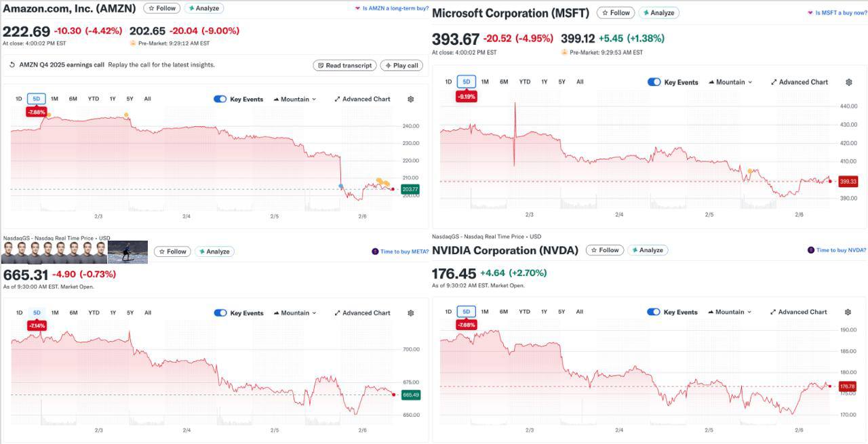Image resolution: width=868 pixels, height=444 pixels.
Task: Follow Microsoft Corporation with star button
Action: (616, 13)
